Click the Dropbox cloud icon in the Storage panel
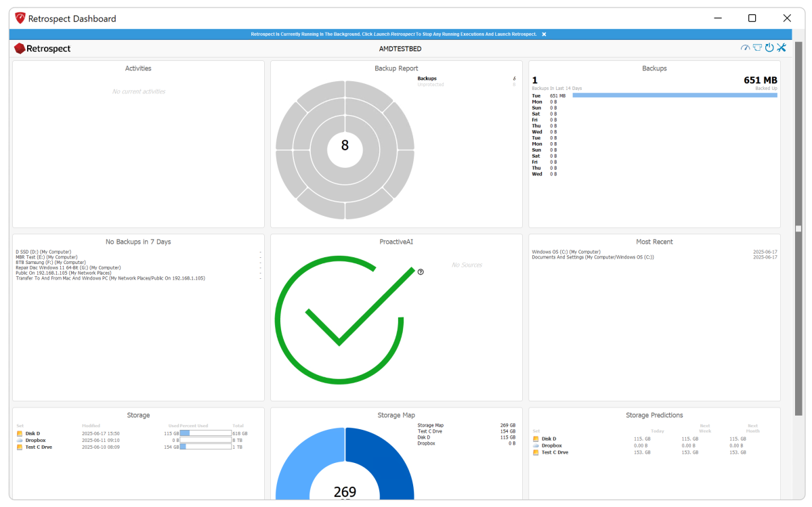The height and width of the screenshot is (507, 812). [x=20, y=440]
